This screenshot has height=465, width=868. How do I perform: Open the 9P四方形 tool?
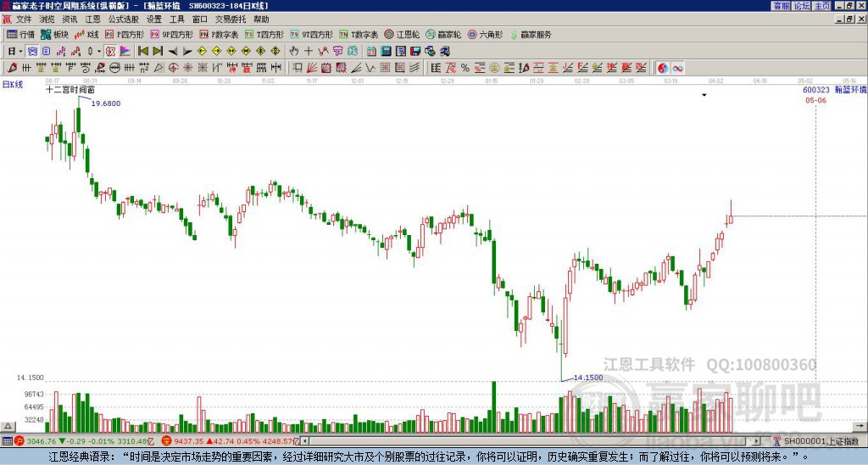(172, 34)
